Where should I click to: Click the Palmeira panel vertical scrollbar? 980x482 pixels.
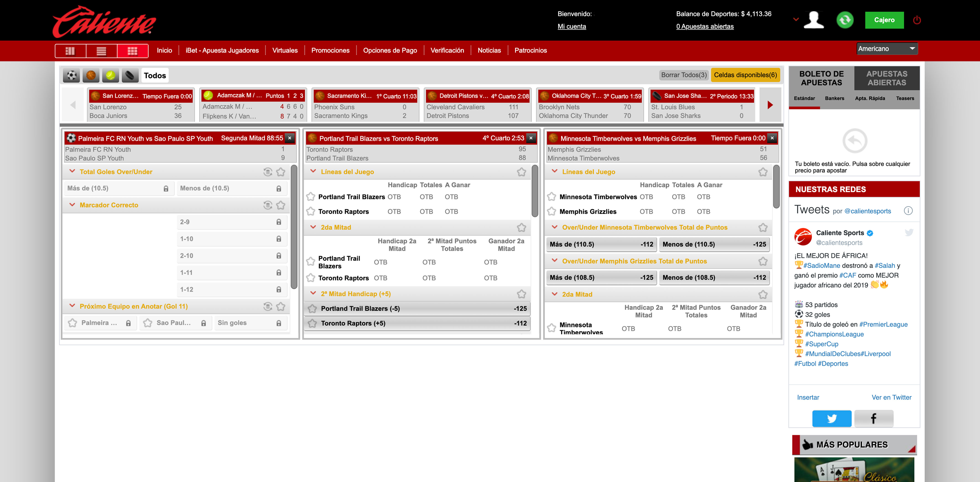pyautogui.click(x=294, y=227)
